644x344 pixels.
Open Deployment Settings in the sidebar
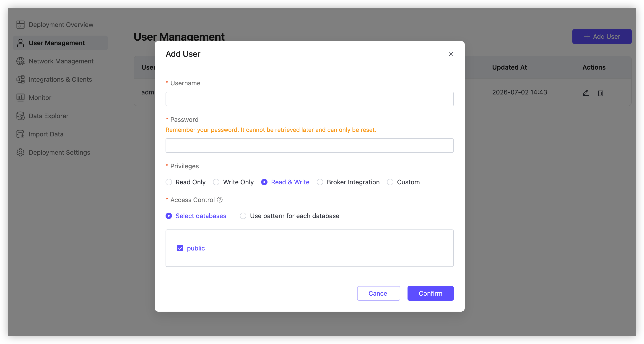click(60, 152)
